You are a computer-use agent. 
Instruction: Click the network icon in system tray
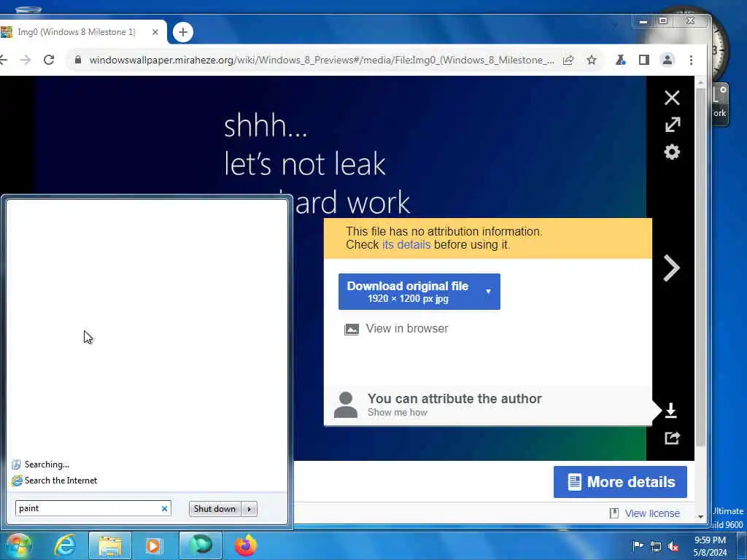(x=656, y=546)
